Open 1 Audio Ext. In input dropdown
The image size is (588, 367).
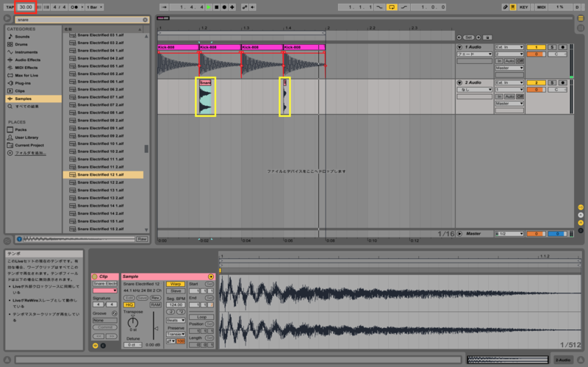coord(509,47)
